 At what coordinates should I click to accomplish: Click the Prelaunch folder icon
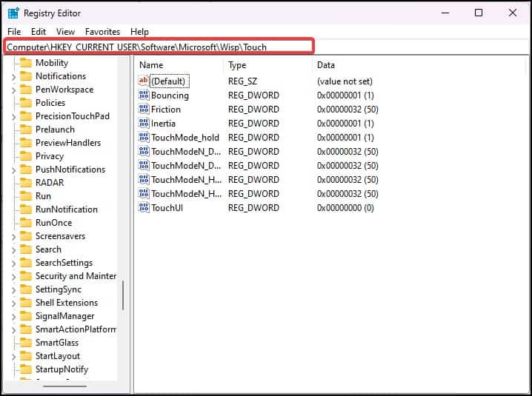[x=26, y=130]
